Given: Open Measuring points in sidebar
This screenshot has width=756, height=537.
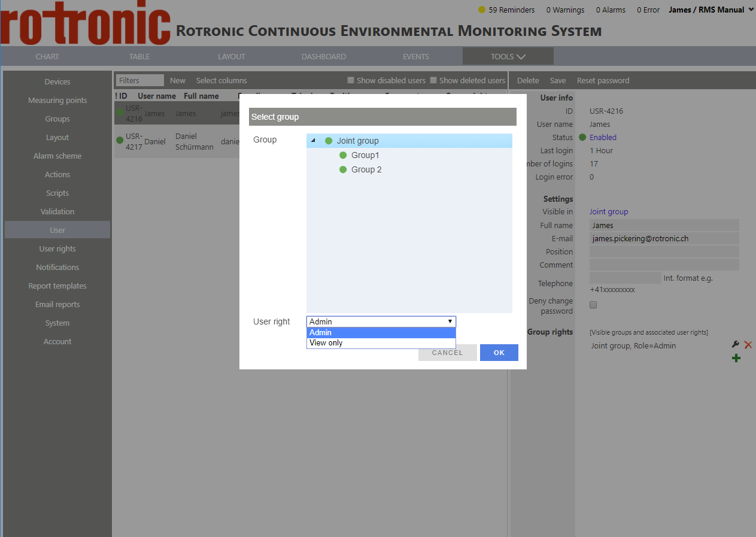Looking at the screenshot, I should pos(57,100).
